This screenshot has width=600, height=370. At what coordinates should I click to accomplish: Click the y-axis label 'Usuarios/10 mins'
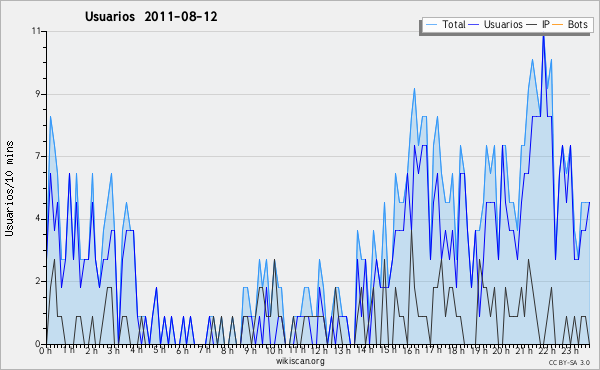[x=9, y=188]
